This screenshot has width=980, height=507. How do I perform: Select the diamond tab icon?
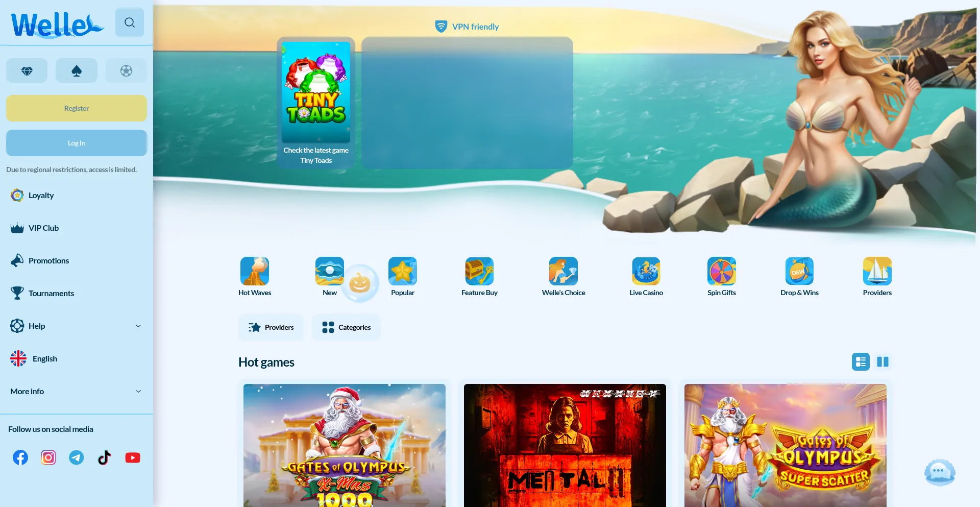click(27, 70)
